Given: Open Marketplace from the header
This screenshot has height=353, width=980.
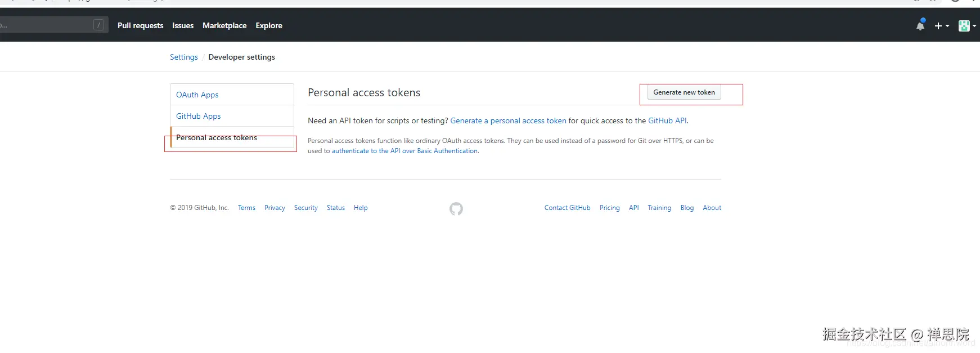Looking at the screenshot, I should [x=224, y=25].
